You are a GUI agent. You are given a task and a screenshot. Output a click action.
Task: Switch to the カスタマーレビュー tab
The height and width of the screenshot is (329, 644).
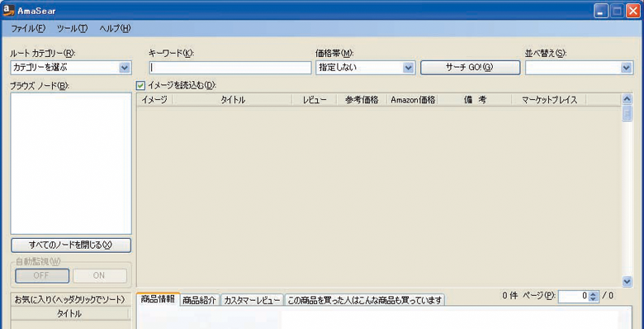tap(252, 300)
